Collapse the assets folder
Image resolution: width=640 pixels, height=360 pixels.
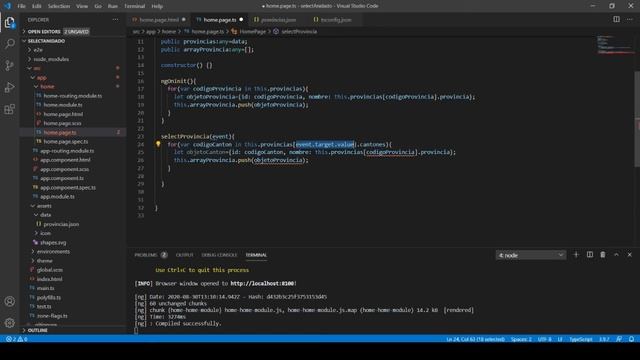coord(44,206)
